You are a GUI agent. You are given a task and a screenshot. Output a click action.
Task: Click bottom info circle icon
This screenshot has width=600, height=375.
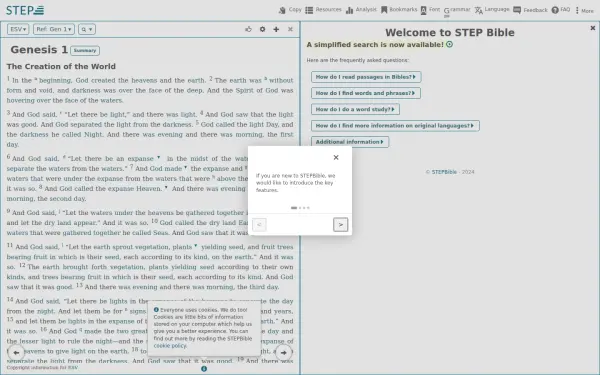[204, 368]
